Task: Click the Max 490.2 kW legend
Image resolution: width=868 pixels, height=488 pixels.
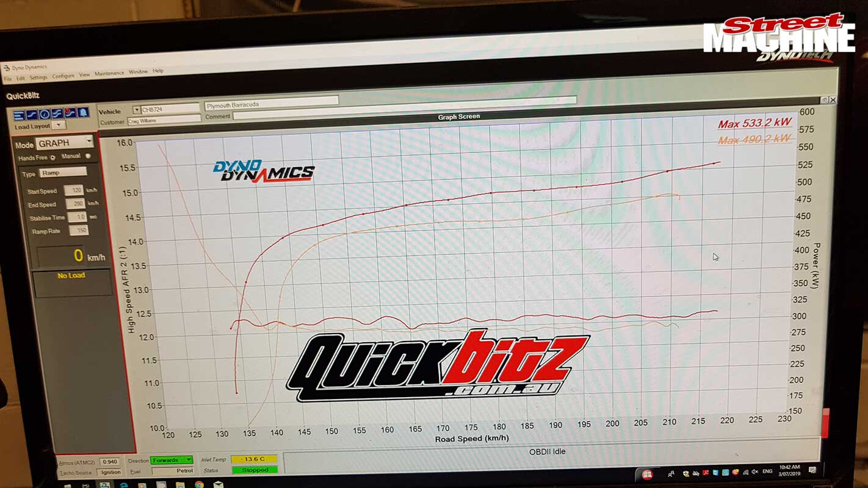Action: 754,140
